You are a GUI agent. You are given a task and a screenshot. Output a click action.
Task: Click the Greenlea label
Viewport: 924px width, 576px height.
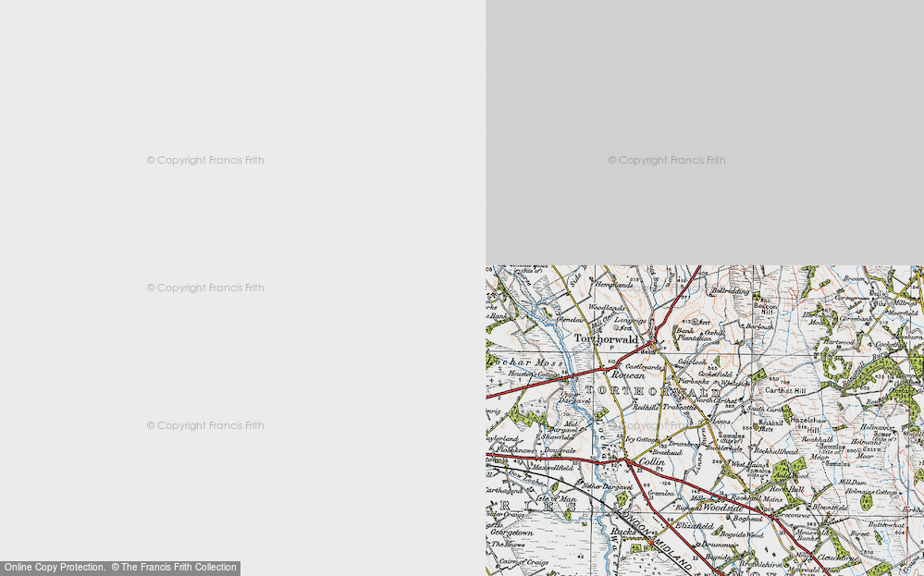660,493
